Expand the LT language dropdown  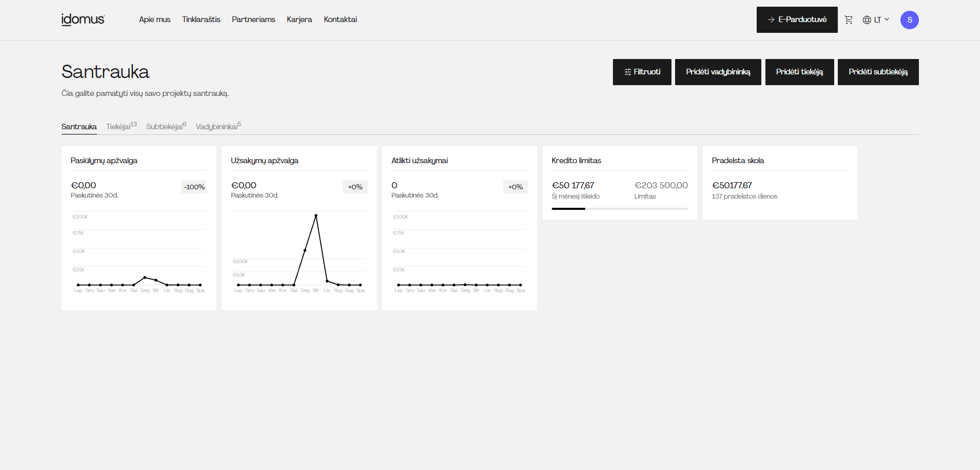[881, 20]
